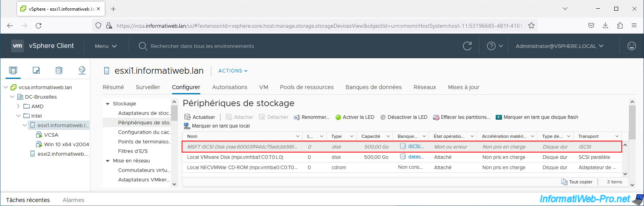Switch to the VM tab
The image size is (644, 206).
click(264, 87)
